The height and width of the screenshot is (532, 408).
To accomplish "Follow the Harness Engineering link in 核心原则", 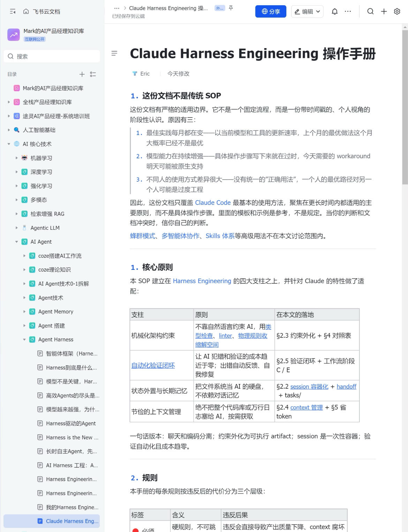I will click(x=202, y=281).
